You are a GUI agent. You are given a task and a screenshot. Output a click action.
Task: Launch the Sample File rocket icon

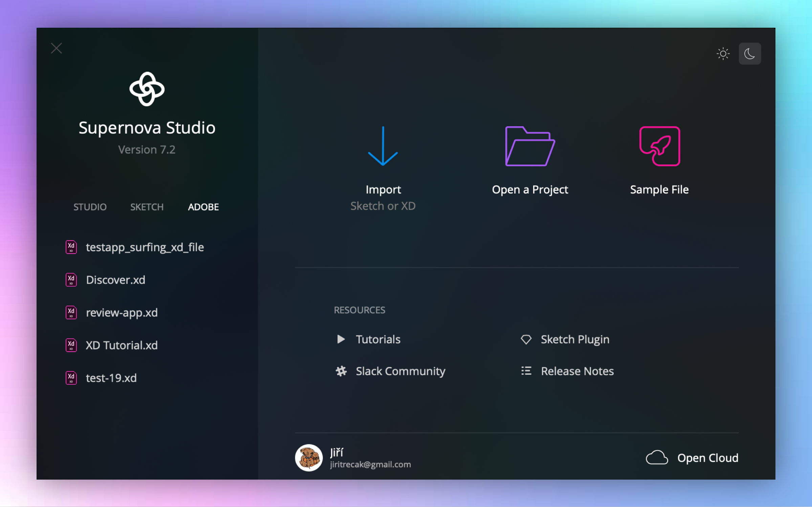click(659, 146)
